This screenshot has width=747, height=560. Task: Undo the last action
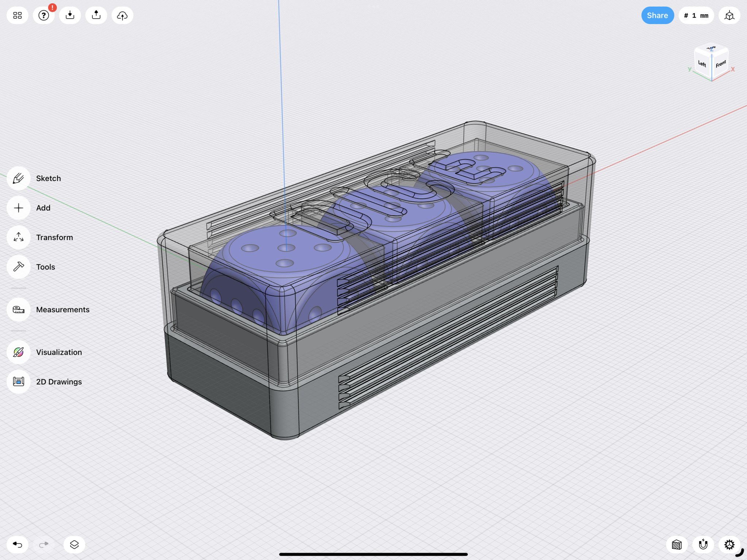pos(18,545)
